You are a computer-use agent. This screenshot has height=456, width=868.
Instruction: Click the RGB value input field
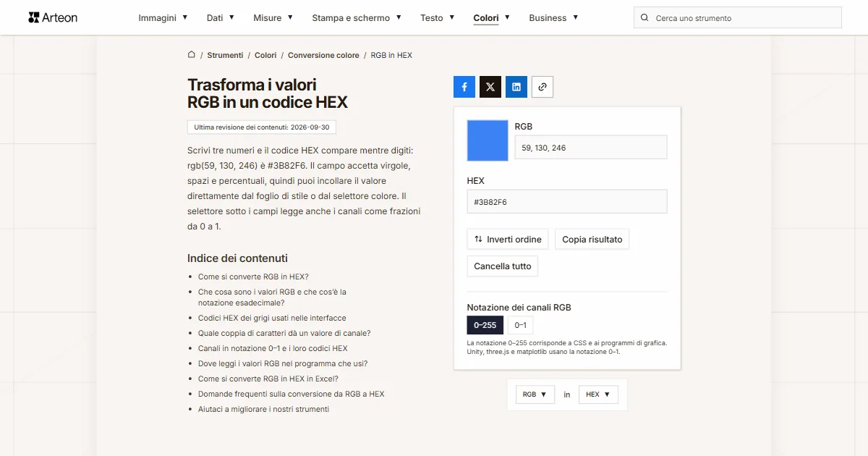click(591, 148)
